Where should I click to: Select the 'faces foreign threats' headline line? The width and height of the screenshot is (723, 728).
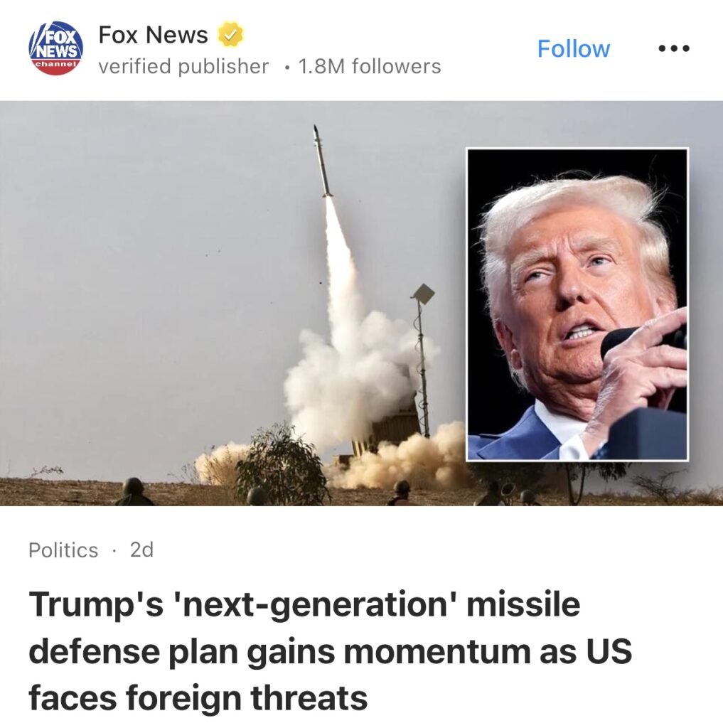tap(198, 698)
